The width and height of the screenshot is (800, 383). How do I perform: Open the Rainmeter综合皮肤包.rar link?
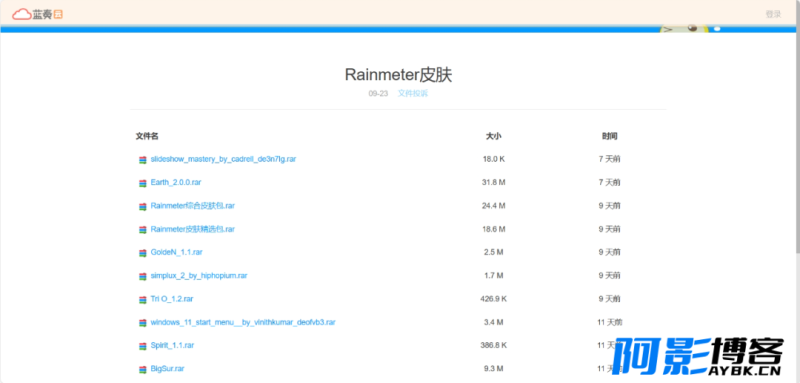[192, 206]
